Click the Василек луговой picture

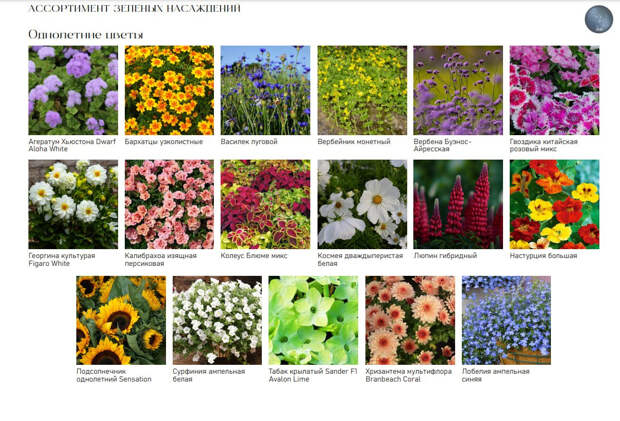coord(265,90)
